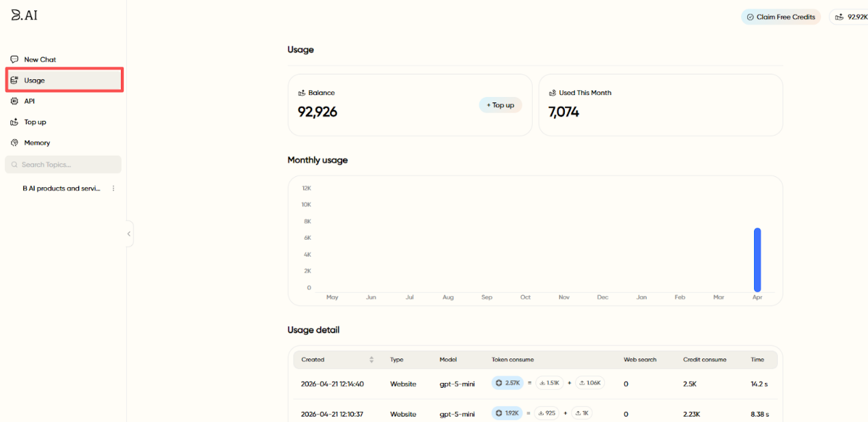Select the 2026-04-21 12:14:40 usage row
The width and height of the screenshot is (868, 422).
coord(332,384)
